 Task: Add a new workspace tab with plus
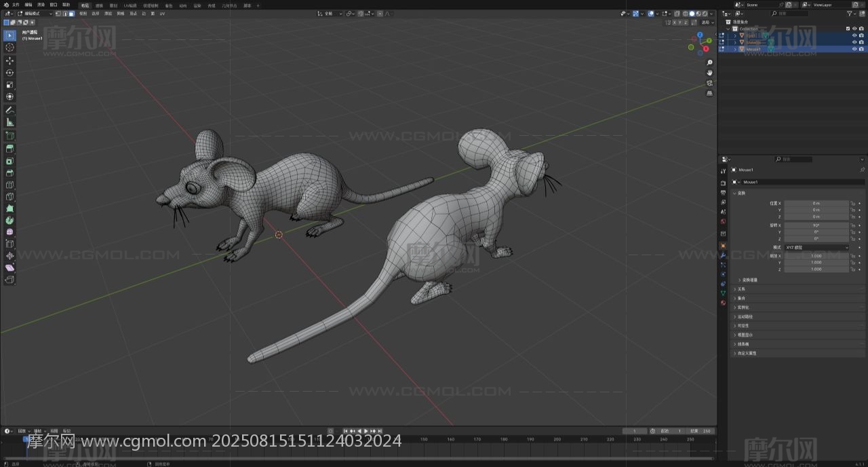click(x=258, y=5)
